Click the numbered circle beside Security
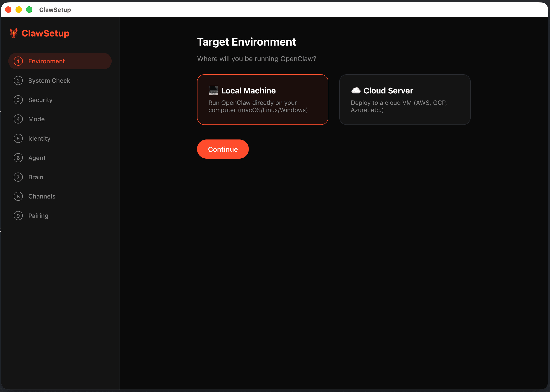The image size is (550, 392). 18,100
